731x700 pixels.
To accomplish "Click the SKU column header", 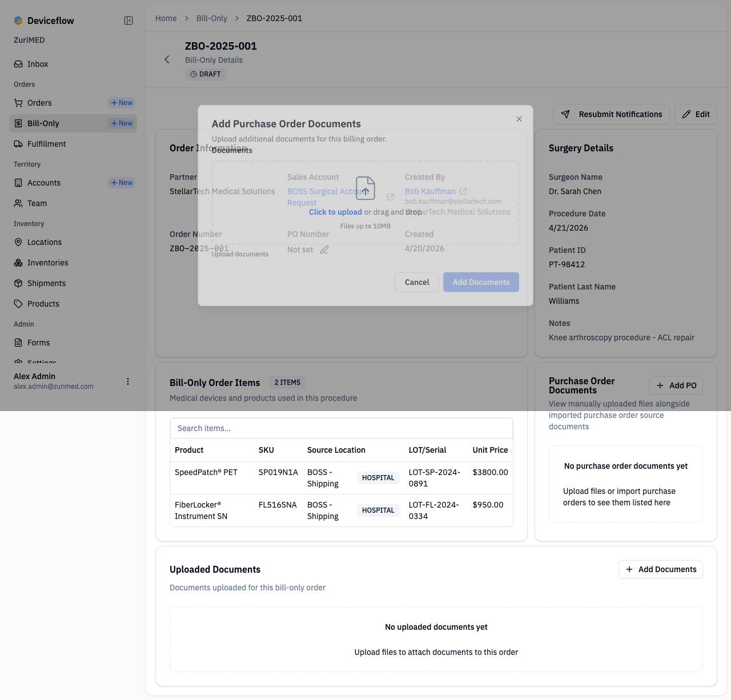I will coord(266,450).
